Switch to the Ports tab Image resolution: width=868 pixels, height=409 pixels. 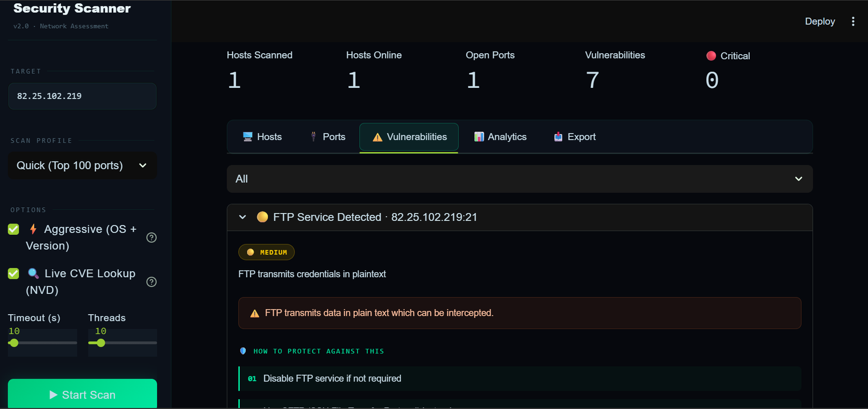click(328, 137)
